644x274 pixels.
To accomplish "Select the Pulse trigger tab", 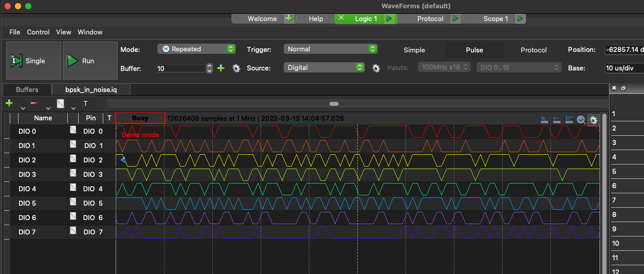I will [474, 50].
